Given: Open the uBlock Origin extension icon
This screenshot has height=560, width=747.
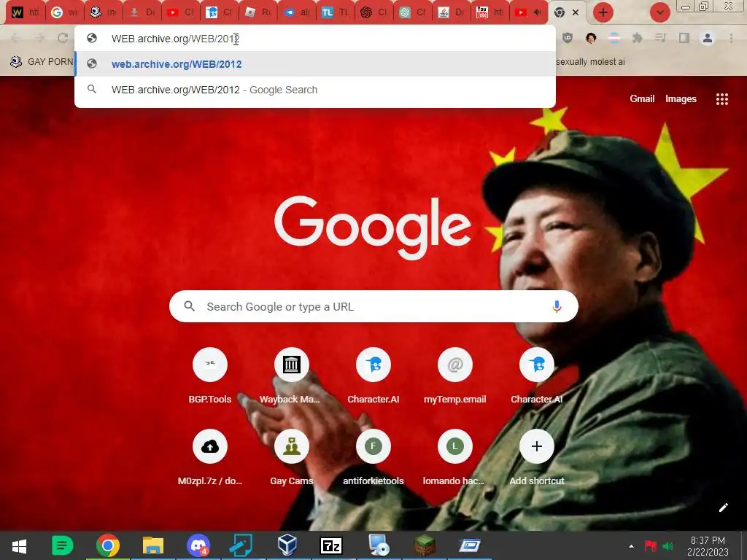Looking at the screenshot, I should (567, 38).
